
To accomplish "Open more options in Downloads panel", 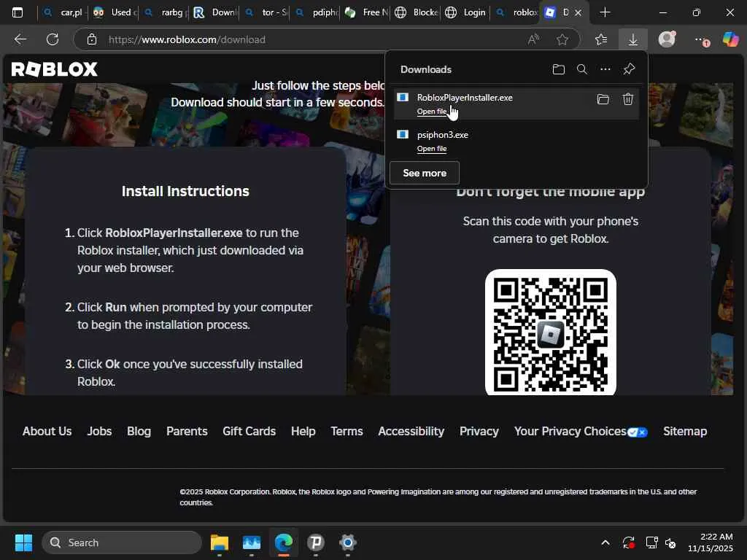I will (x=605, y=69).
